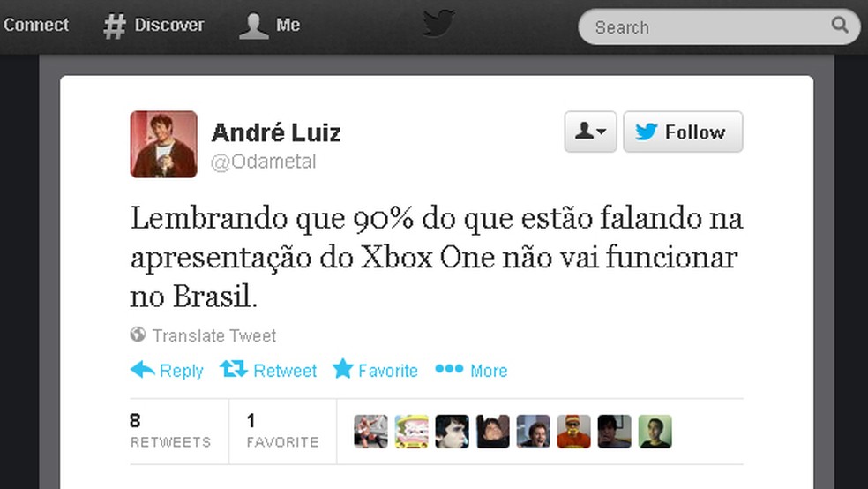868x489 pixels.
Task: Focus the Search input field
Action: pos(719,26)
